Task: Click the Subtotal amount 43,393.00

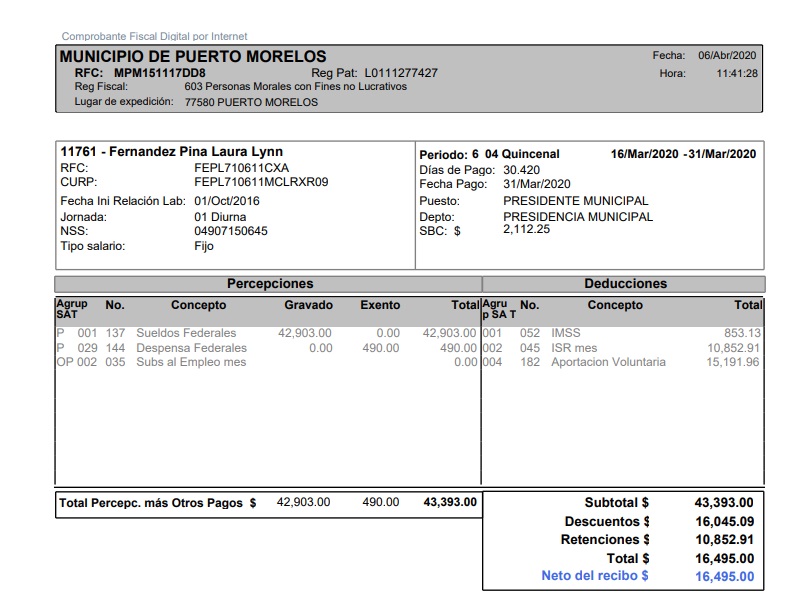Action: tap(724, 503)
